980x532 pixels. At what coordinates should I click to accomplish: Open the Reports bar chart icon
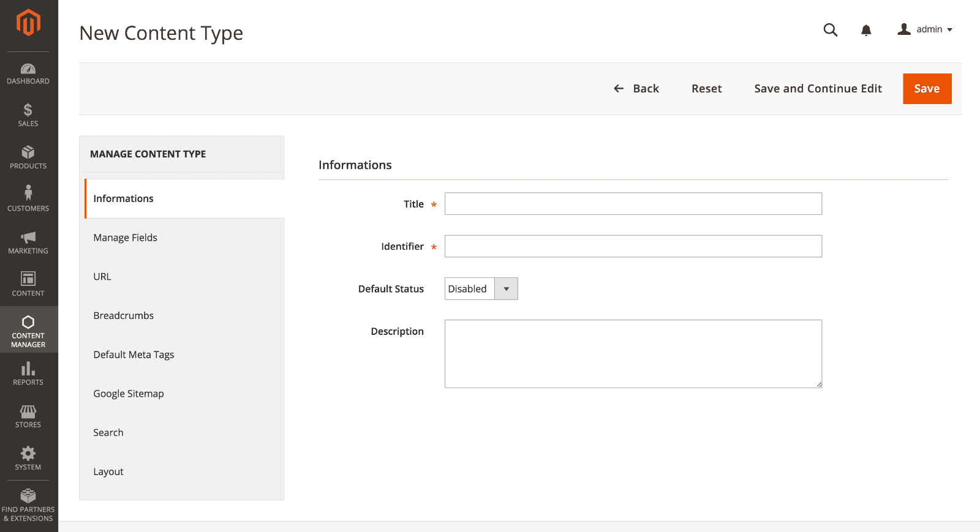(28, 369)
